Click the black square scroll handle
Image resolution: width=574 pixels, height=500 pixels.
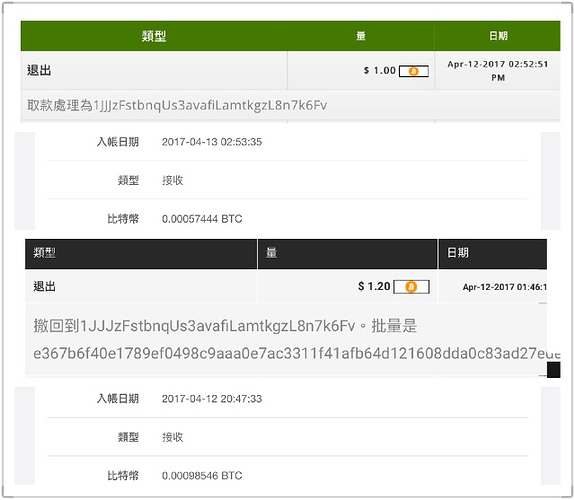tap(554, 369)
